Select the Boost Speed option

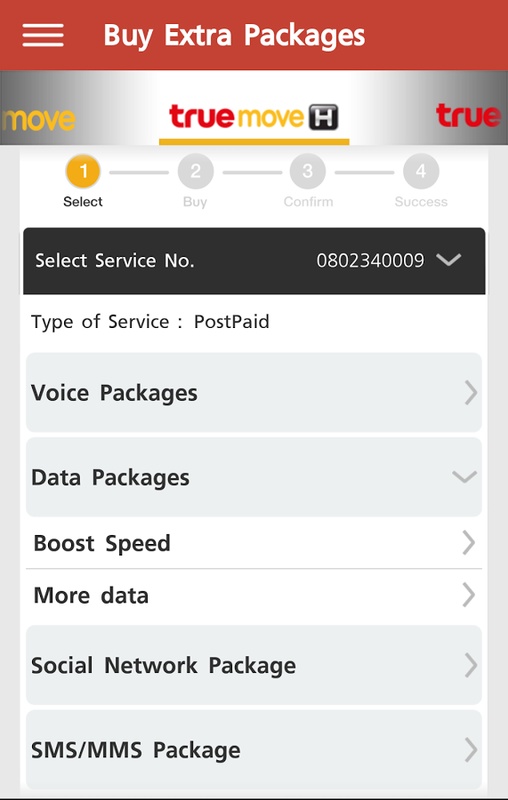254,543
